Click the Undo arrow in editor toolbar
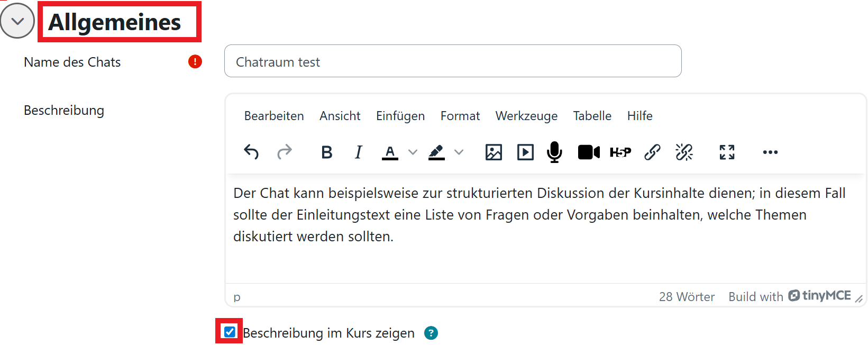The width and height of the screenshot is (868, 345). click(x=251, y=152)
